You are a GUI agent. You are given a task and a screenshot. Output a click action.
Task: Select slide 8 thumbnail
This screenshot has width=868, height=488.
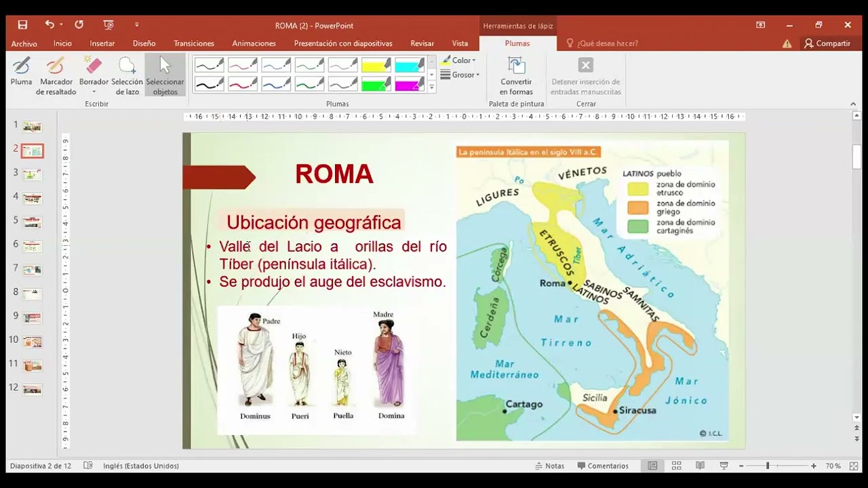coord(32,294)
